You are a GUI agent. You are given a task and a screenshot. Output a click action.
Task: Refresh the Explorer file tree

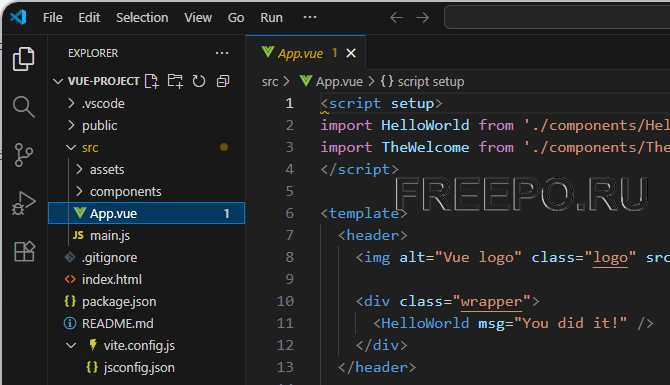[x=199, y=81]
